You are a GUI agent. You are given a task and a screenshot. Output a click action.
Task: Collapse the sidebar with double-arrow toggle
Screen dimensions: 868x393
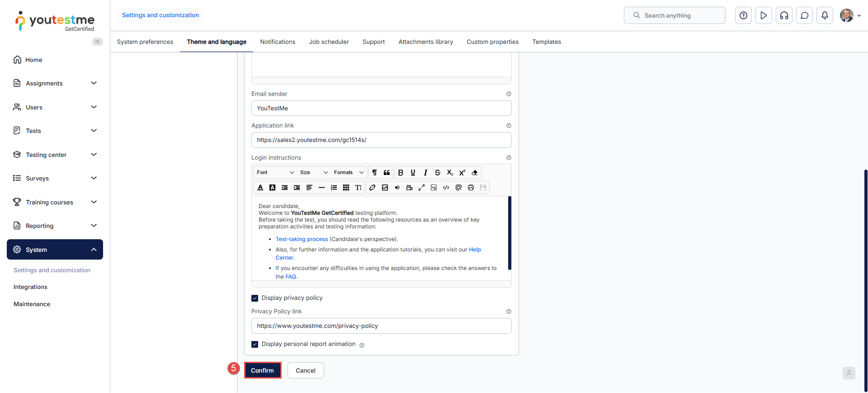point(97,42)
